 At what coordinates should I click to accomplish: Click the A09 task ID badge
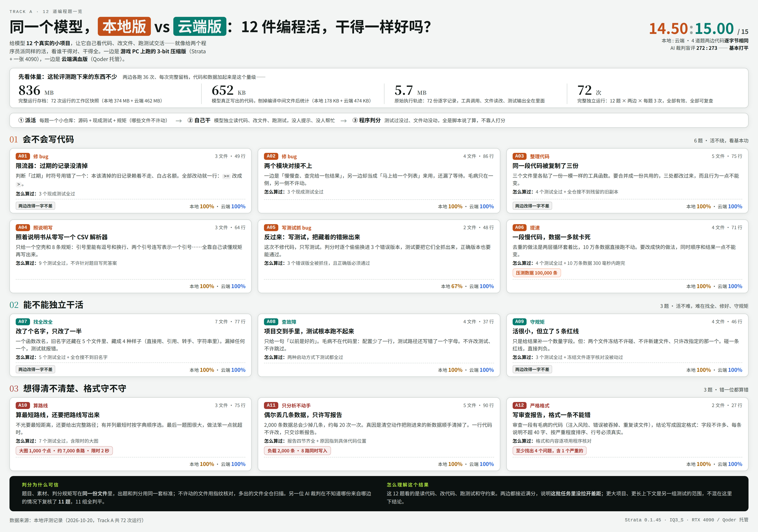[x=520, y=322]
